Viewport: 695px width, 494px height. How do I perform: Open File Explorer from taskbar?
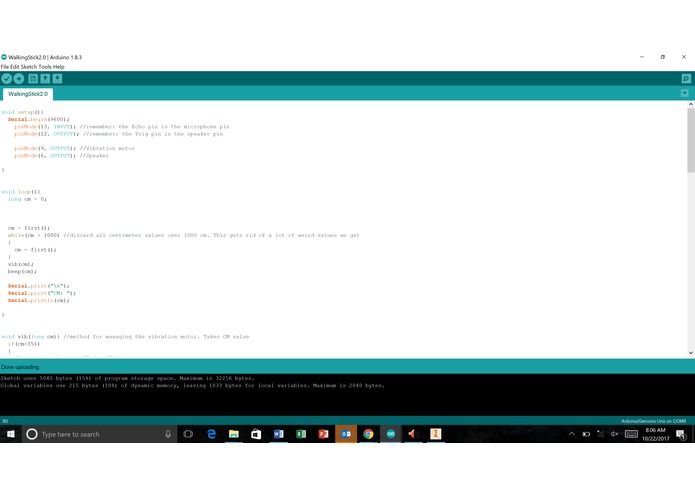[x=234, y=434]
